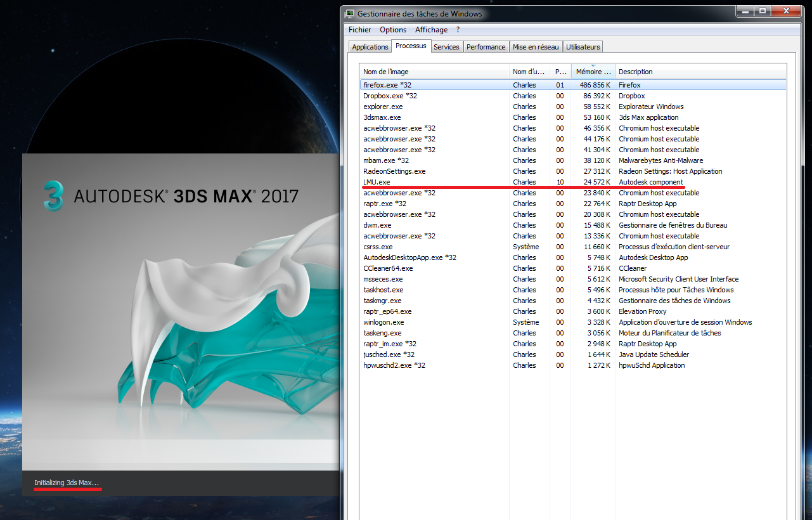This screenshot has height=520, width=812.
Task: Sort by processor column header
Action: tap(560, 72)
